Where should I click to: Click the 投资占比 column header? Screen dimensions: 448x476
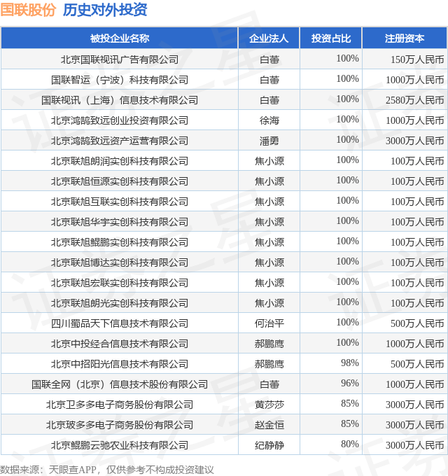pyautogui.click(x=331, y=38)
